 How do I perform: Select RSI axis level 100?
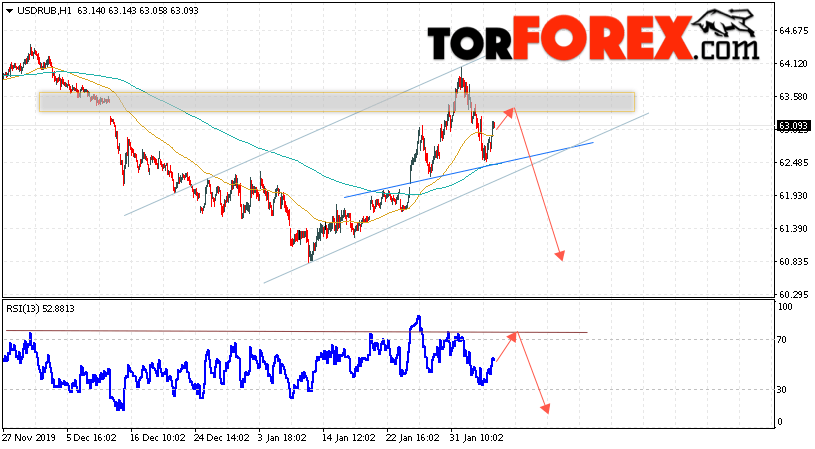click(x=785, y=307)
